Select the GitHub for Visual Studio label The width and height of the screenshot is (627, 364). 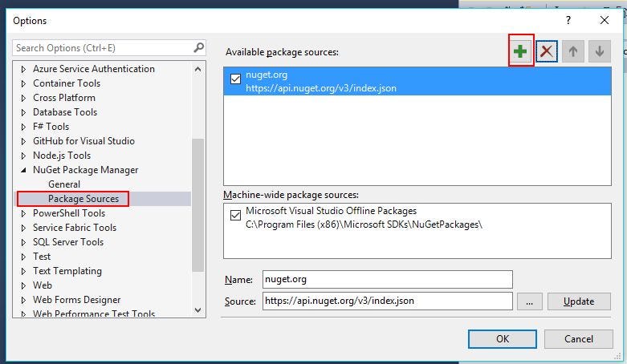83,140
